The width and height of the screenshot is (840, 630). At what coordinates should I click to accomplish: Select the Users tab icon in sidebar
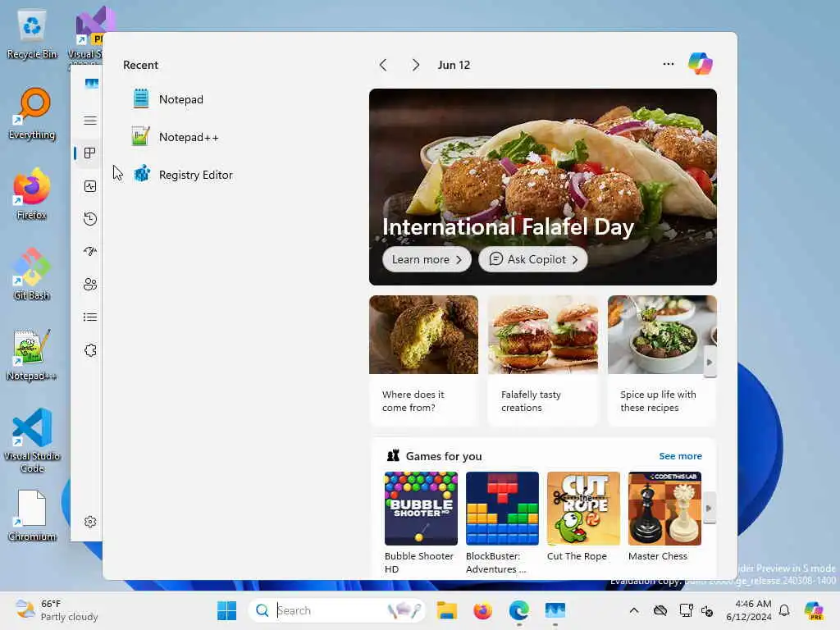(90, 285)
